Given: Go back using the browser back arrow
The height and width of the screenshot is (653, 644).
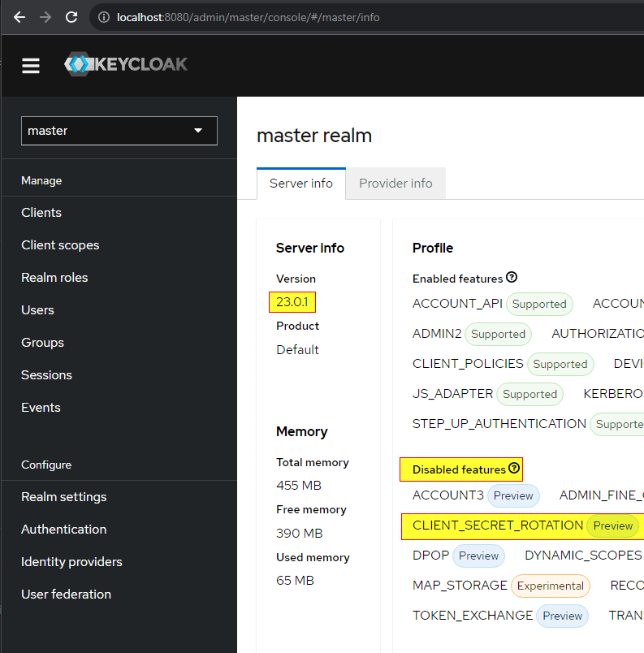Looking at the screenshot, I should 19,15.
